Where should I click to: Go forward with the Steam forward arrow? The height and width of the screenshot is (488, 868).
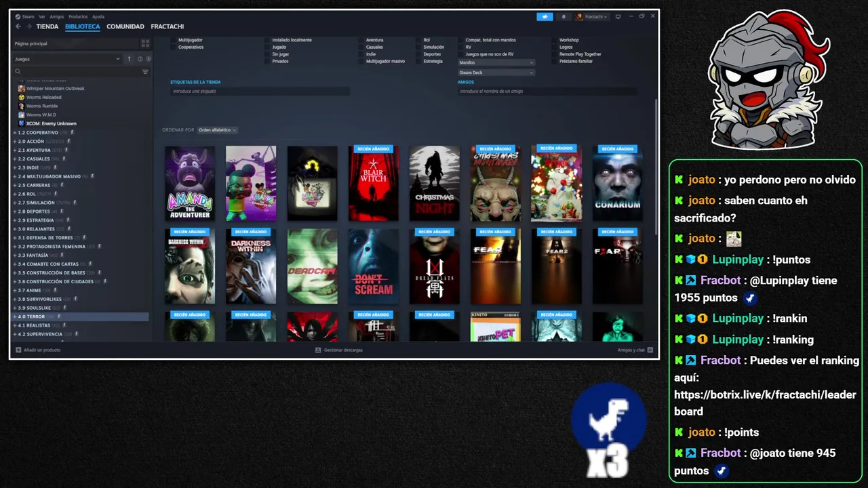[28, 26]
